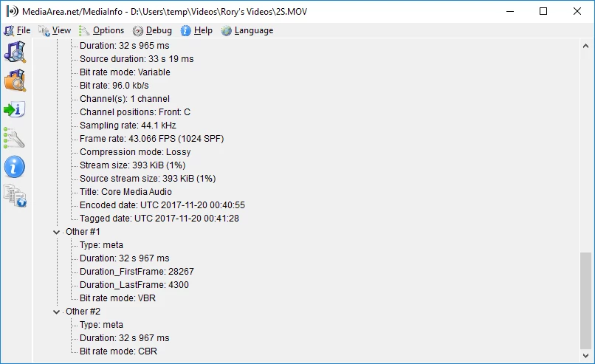The height and width of the screenshot is (364, 595).
Task: Open the View menu
Action: [x=55, y=30]
